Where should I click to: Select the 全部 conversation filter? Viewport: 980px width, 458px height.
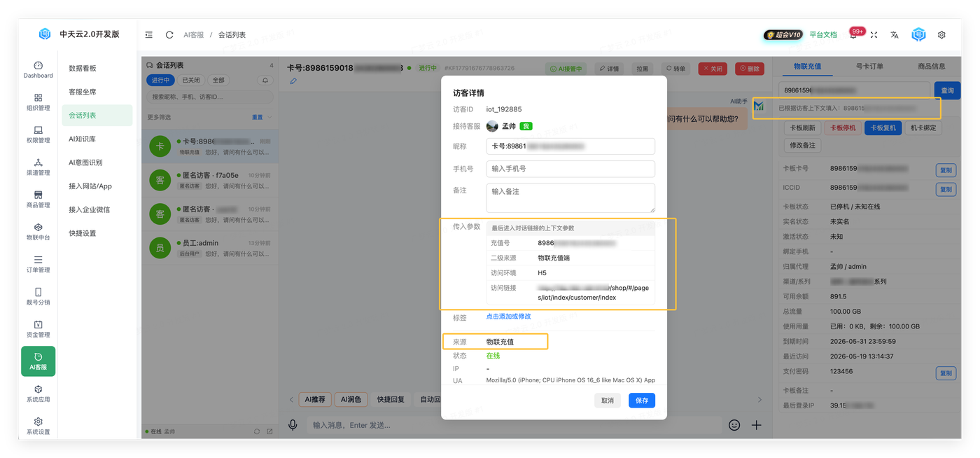click(218, 81)
